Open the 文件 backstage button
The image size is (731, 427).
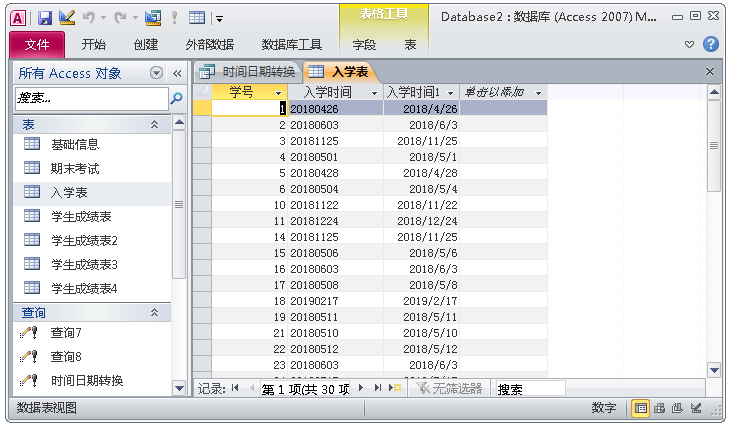(x=37, y=44)
